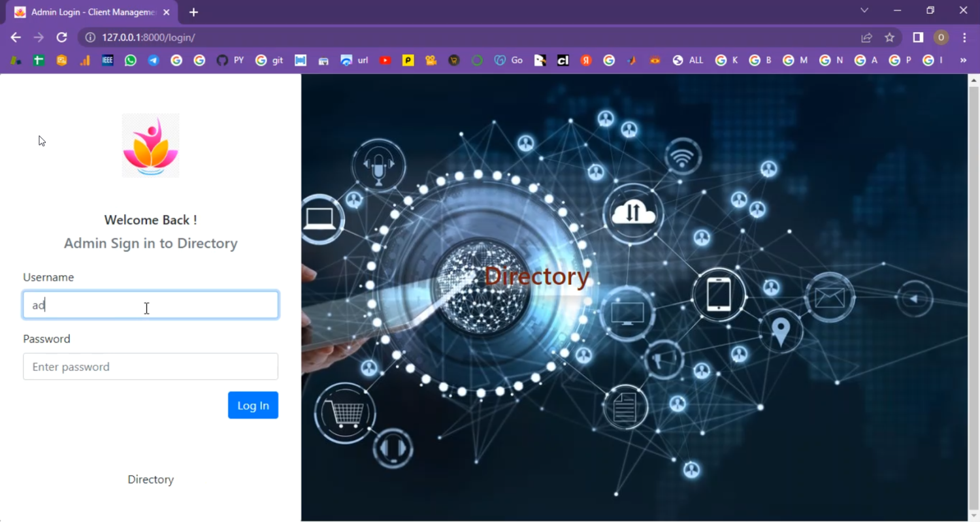View site information icon beside the URL

(91, 37)
